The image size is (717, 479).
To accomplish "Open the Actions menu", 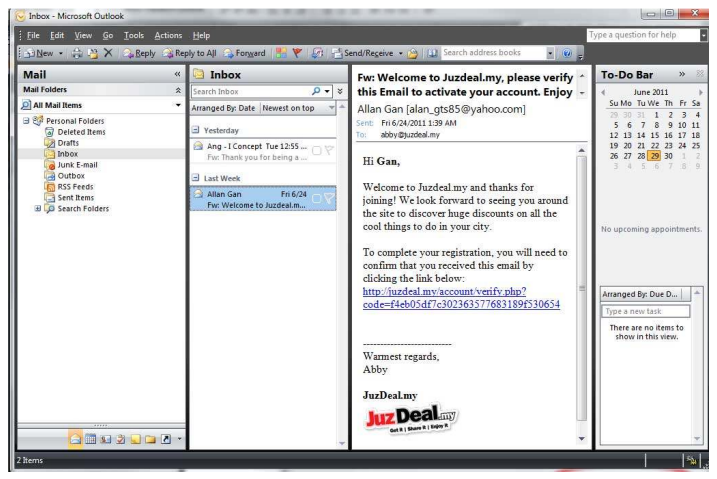I will tap(168, 35).
